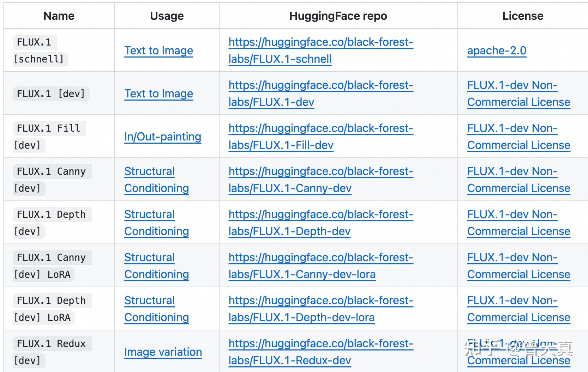Open the In/Out-painting usage link

pos(162,137)
